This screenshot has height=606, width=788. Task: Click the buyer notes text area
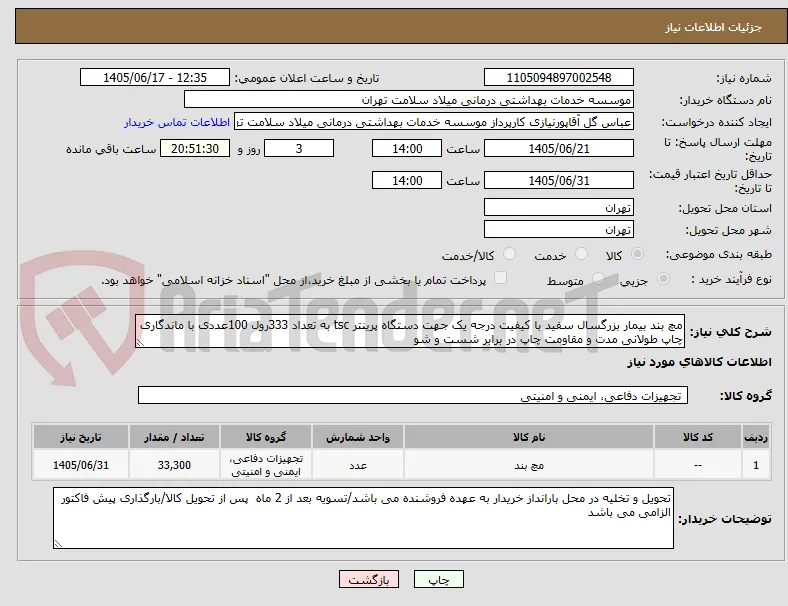pos(363,518)
